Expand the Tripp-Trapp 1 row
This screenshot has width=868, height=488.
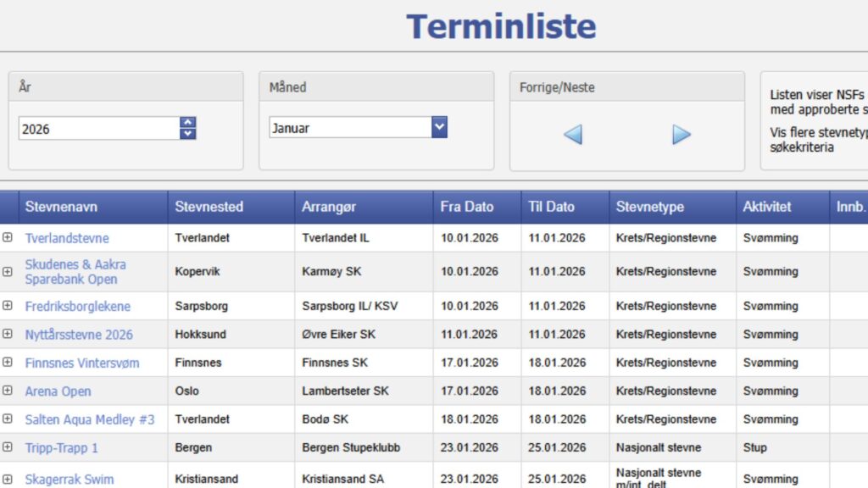pos(8,447)
